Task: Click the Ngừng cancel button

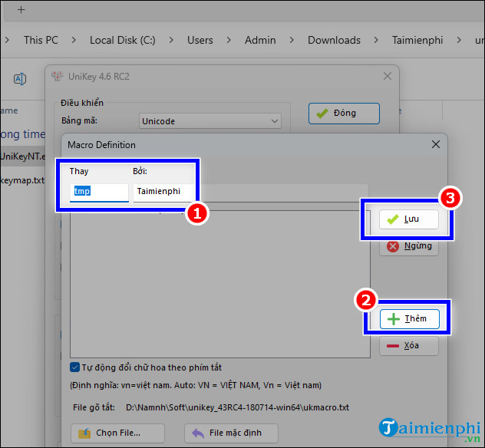Action: [408, 246]
